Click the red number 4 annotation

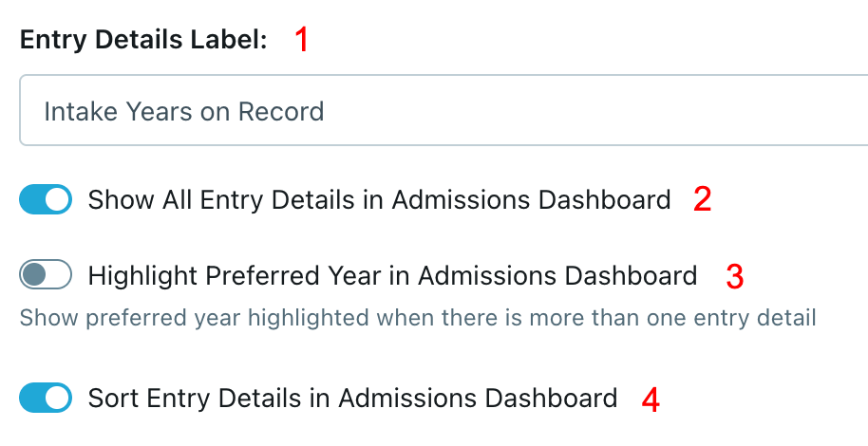[x=651, y=399]
